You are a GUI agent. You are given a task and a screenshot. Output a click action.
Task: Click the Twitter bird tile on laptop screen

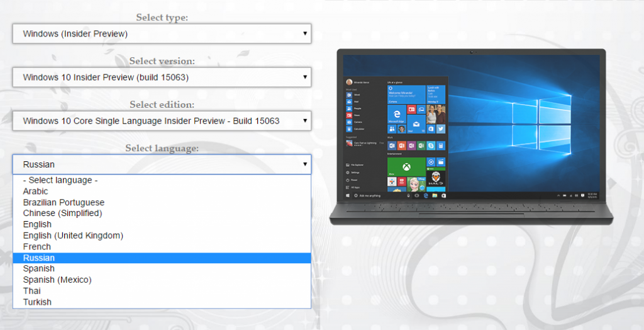click(441, 128)
